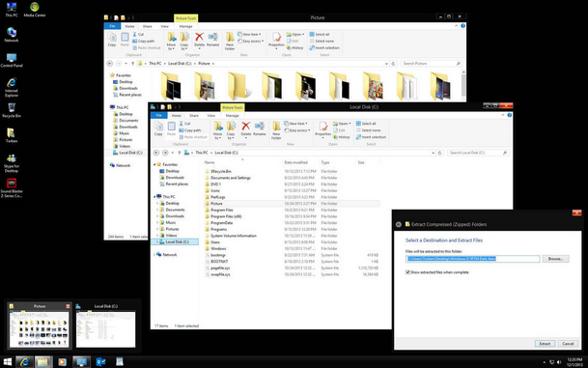Click the Browse... button

coord(555,259)
